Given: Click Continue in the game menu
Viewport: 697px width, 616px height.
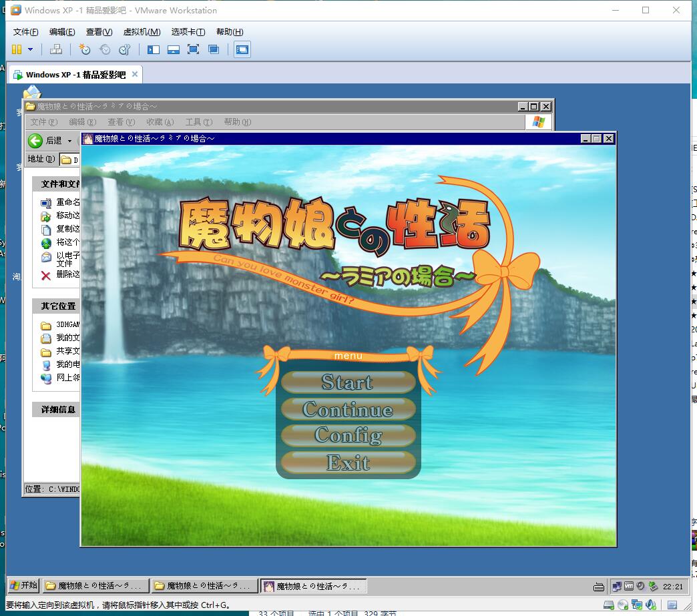Looking at the screenshot, I should click(x=348, y=409).
